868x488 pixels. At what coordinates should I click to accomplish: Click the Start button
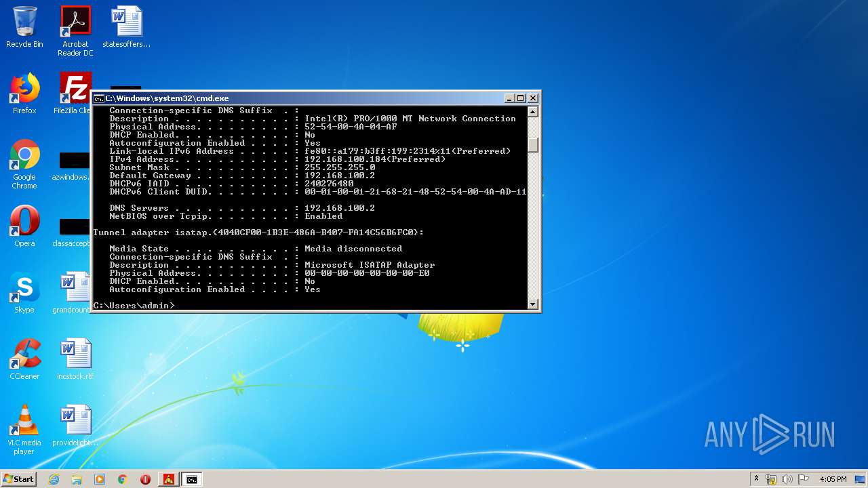[18, 479]
